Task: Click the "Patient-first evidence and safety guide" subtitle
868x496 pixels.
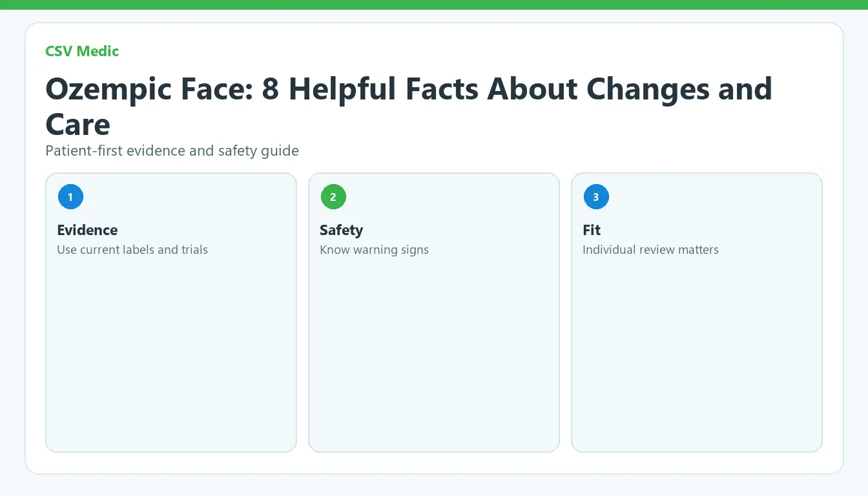Action: pyautogui.click(x=172, y=151)
